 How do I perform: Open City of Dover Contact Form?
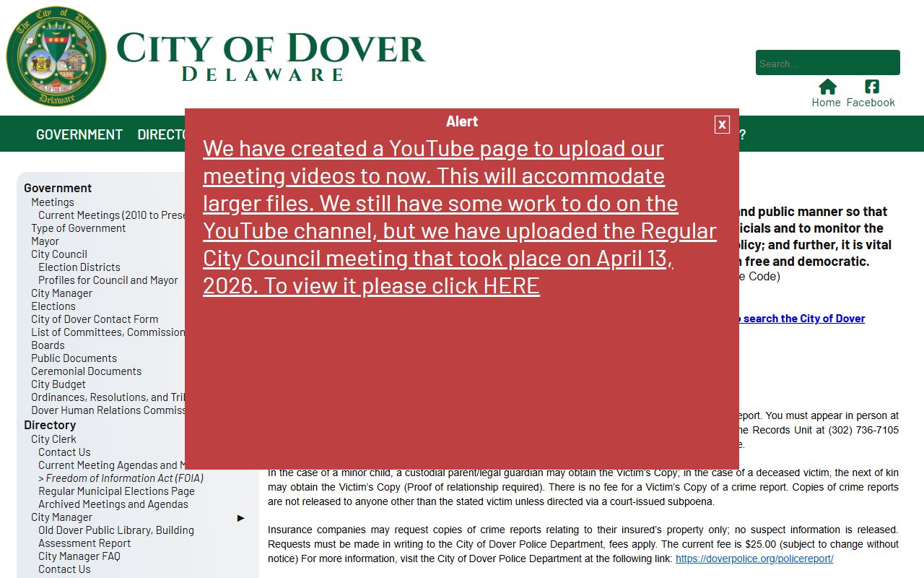click(95, 319)
